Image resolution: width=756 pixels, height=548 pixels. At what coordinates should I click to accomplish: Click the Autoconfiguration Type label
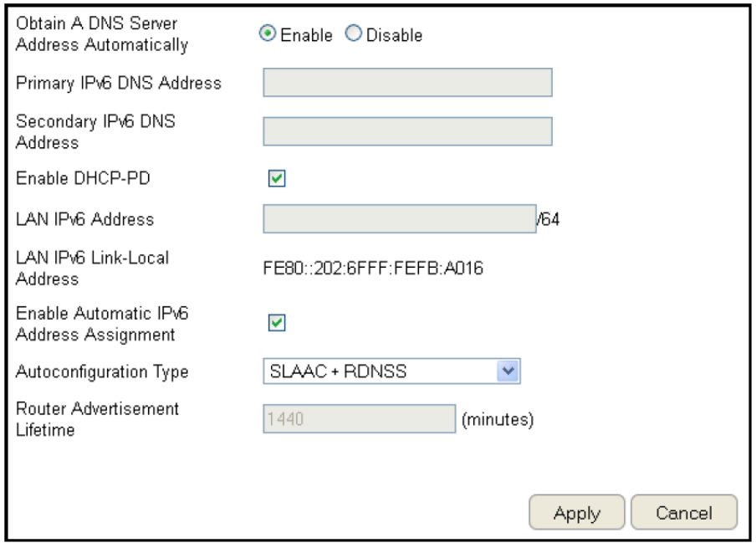pos(104,371)
